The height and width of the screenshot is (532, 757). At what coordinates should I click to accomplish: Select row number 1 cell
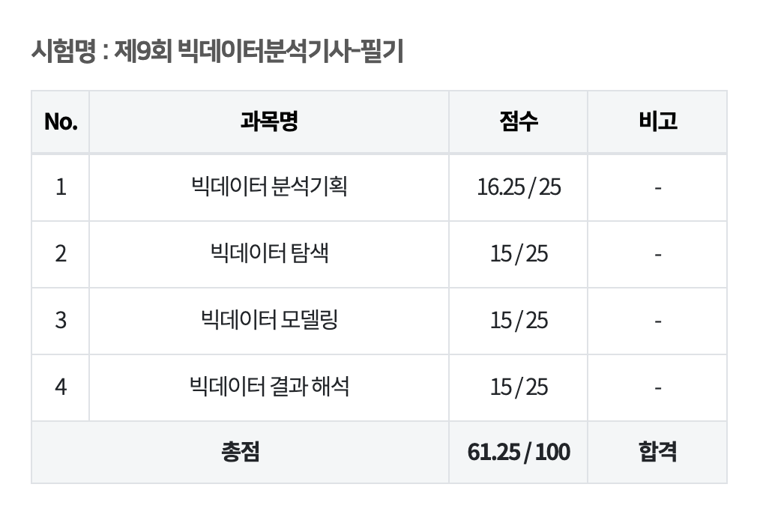pos(61,187)
